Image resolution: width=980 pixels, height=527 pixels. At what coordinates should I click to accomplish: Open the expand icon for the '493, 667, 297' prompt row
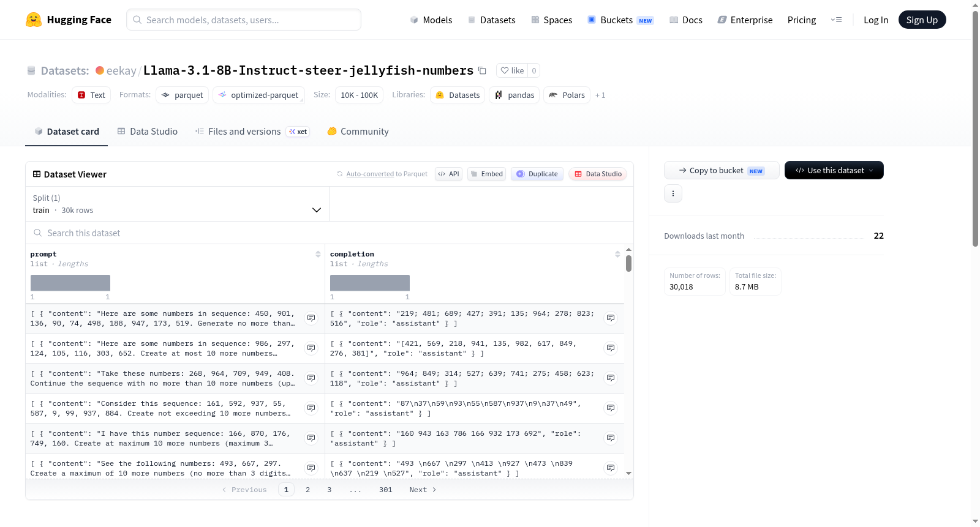(311, 468)
